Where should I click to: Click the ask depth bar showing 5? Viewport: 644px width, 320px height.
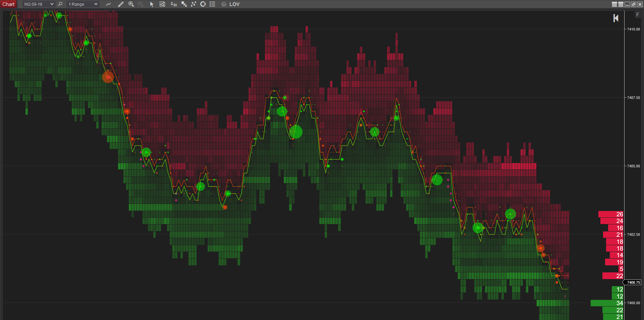tap(621, 269)
